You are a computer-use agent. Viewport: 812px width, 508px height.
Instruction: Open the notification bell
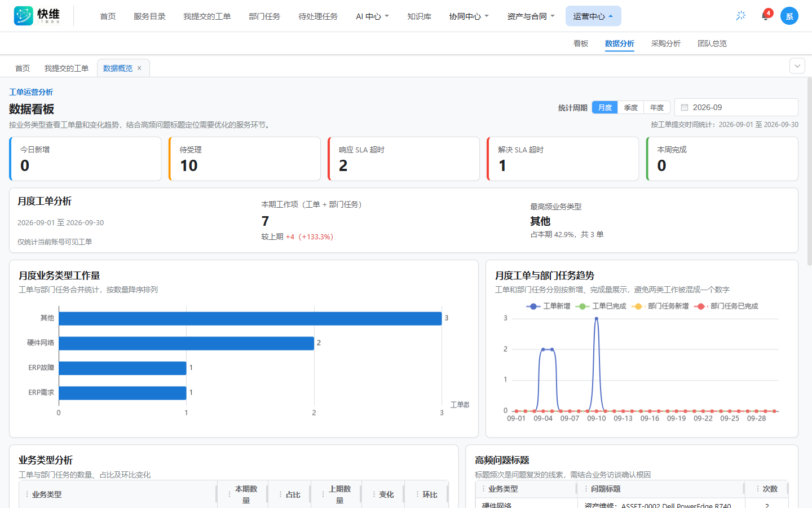[765, 16]
